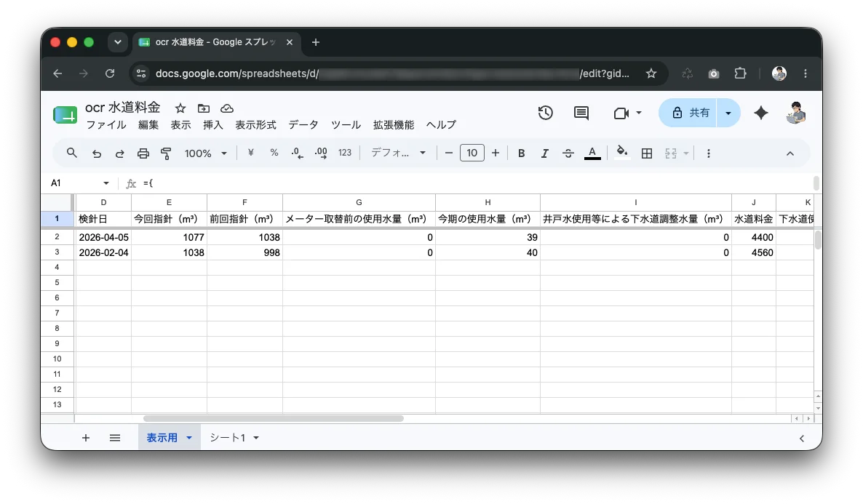The image size is (863, 504).
Task: Open the name box dropdown arrow
Action: [106, 183]
